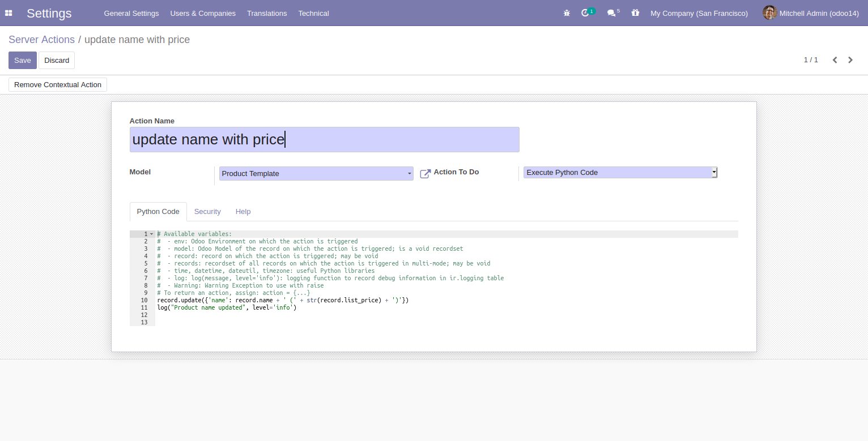Image resolution: width=868 pixels, height=441 pixels.
Task: Click the debug bug icon
Action: (x=567, y=13)
